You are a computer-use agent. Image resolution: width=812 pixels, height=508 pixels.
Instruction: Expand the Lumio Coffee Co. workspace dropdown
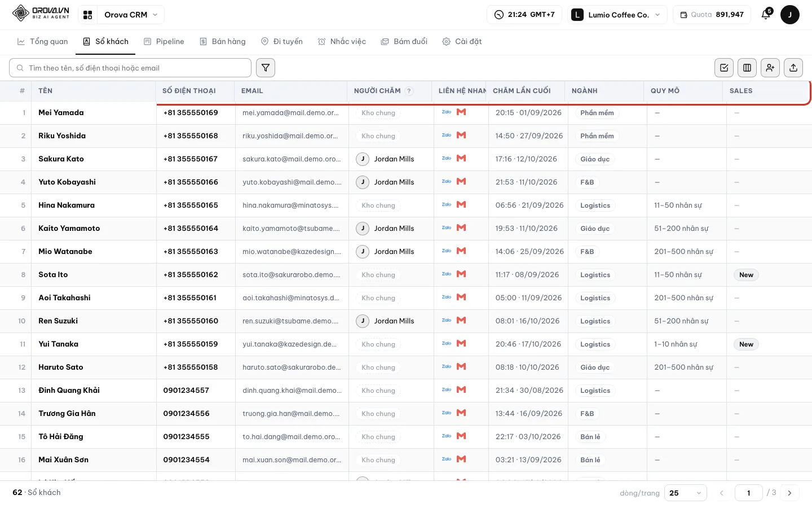(617, 15)
